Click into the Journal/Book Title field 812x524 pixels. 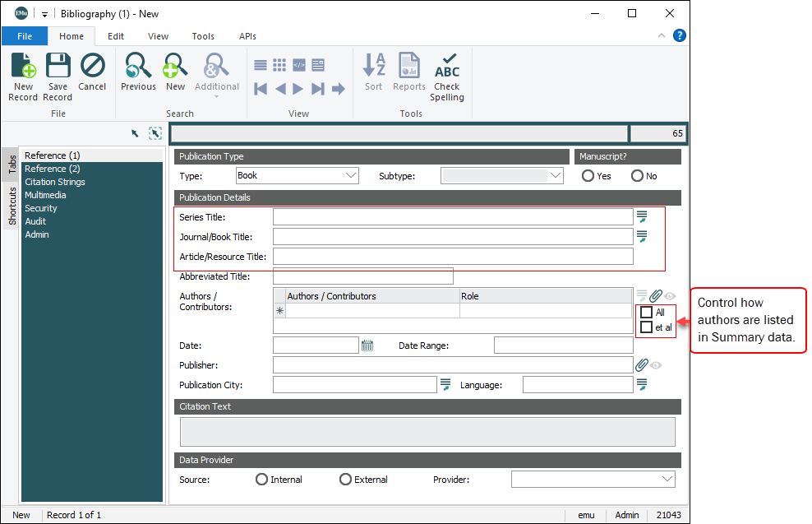pyautogui.click(x=452, y=237)
